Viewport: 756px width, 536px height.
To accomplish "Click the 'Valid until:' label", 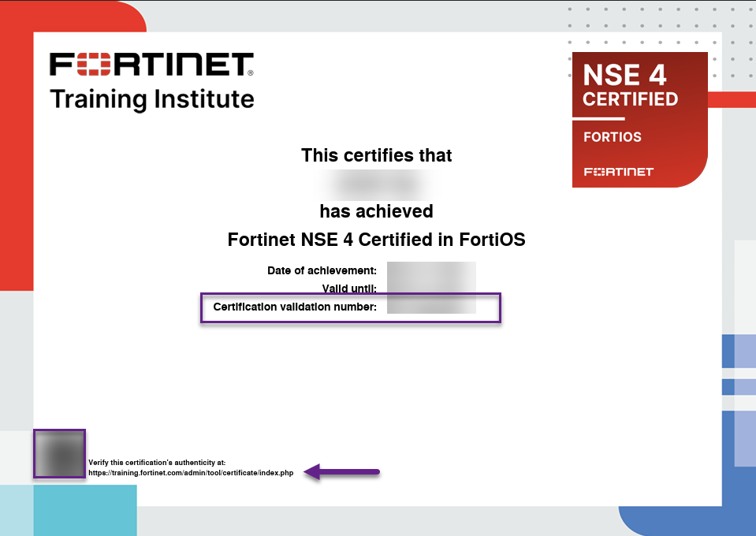I will point(349,288).
